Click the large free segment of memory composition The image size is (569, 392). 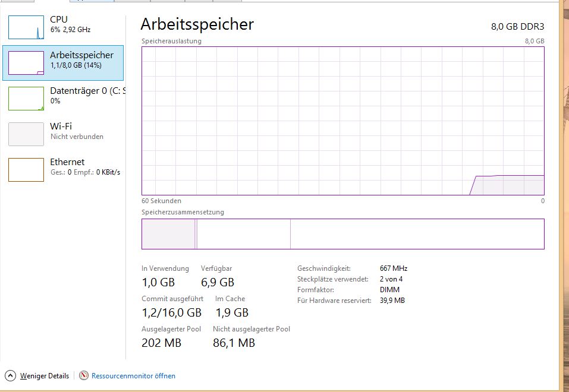click(x=417, y=234)
